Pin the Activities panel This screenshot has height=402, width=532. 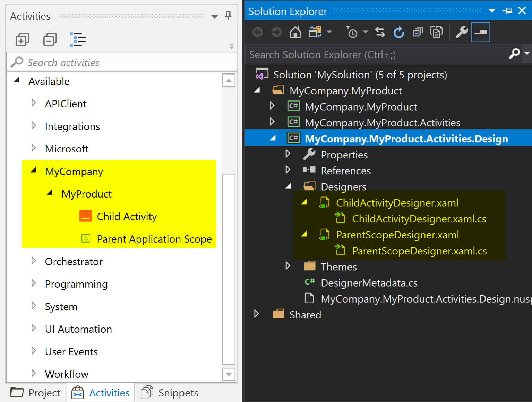click(x=228, y=15)
